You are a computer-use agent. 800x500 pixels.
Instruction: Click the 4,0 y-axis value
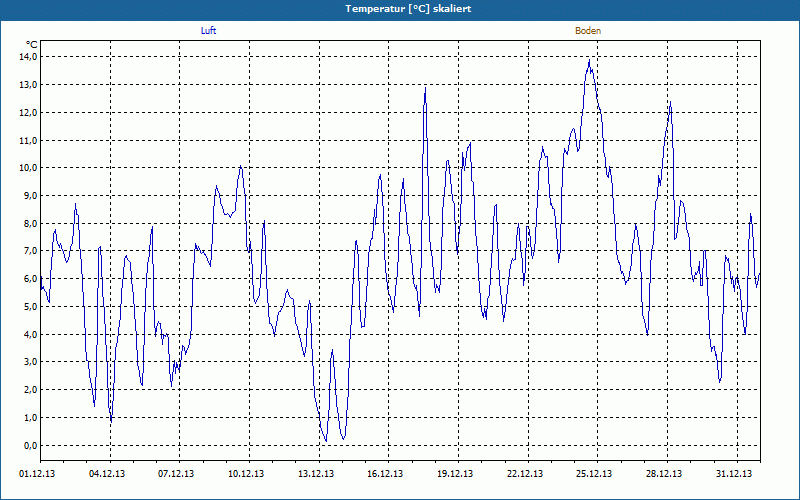31,334
